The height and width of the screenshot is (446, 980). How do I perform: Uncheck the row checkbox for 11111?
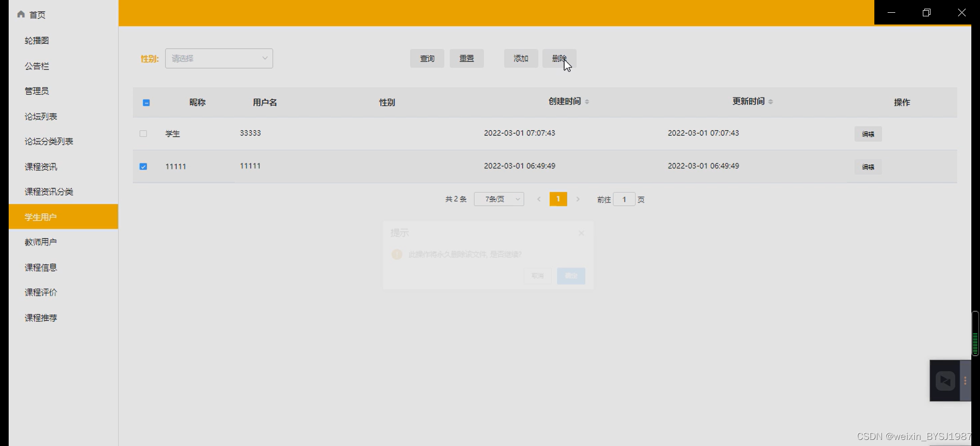click(x=143, y=166)
